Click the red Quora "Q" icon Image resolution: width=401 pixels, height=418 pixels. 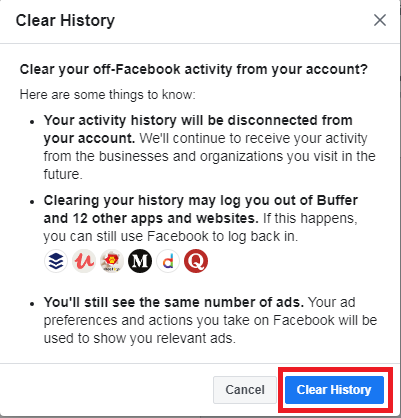pos(196,261)
